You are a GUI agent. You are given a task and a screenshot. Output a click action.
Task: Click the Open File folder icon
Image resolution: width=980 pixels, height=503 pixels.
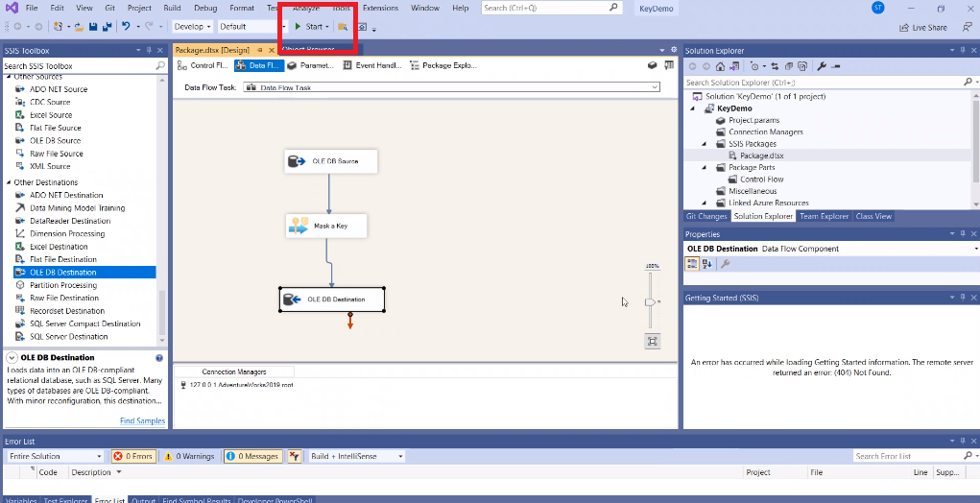(x=80, y=27)
